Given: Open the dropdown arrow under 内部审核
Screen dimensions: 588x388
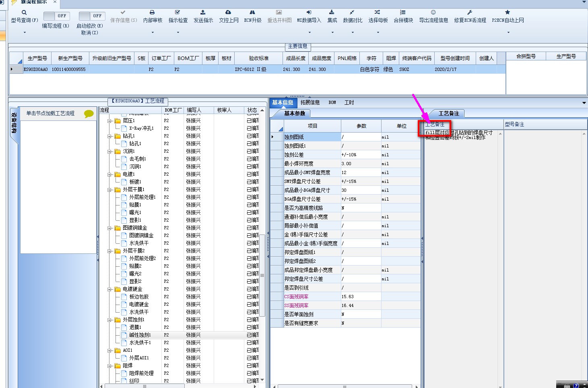Looking at the screenshot, I should tap(153, 32).
